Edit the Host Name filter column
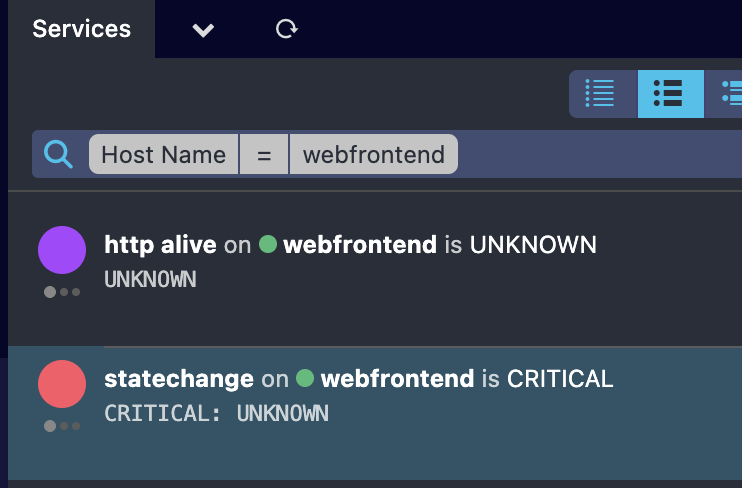The width and height of the screenshot is (742, 488). click(164, 154)
